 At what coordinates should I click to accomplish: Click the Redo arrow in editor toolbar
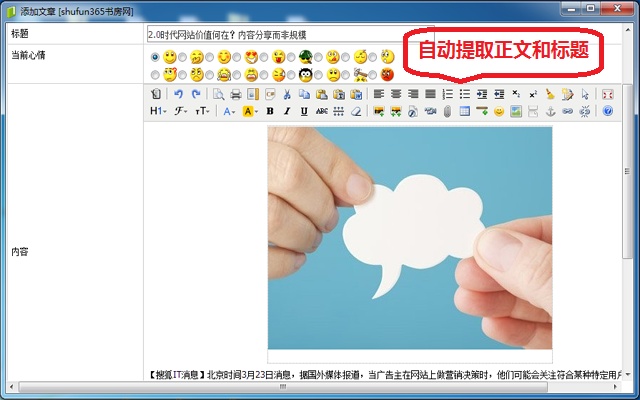(196, 94)
